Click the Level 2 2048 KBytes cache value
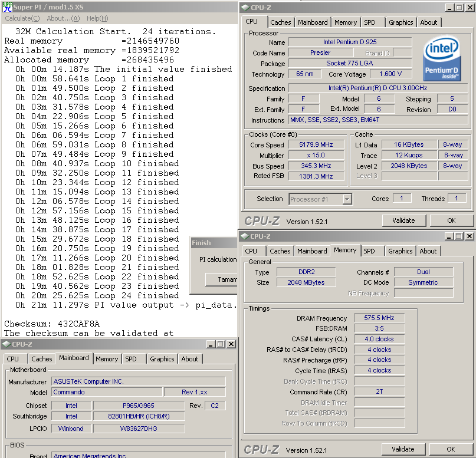Viewport: 476px width, 458px height. point(409,166)
